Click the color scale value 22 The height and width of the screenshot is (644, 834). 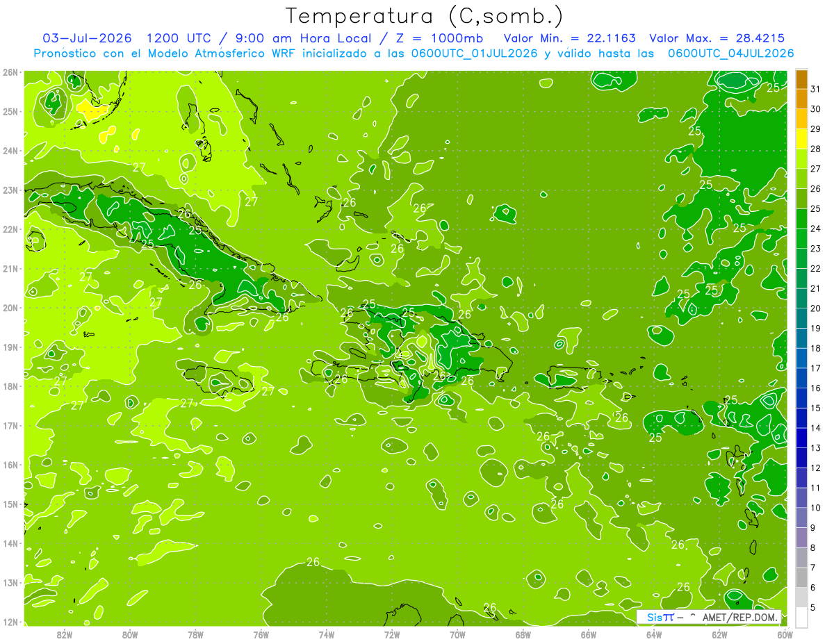816,269
